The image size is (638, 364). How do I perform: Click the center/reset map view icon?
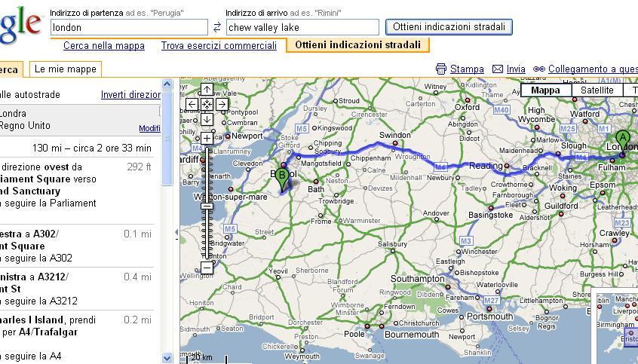point(207,105)
